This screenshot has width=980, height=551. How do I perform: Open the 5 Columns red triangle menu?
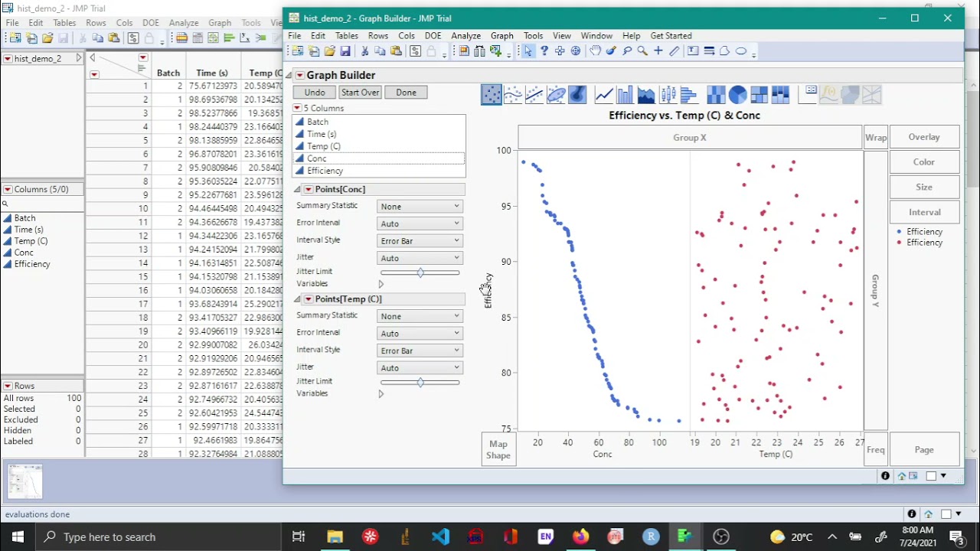click(297, 108)
